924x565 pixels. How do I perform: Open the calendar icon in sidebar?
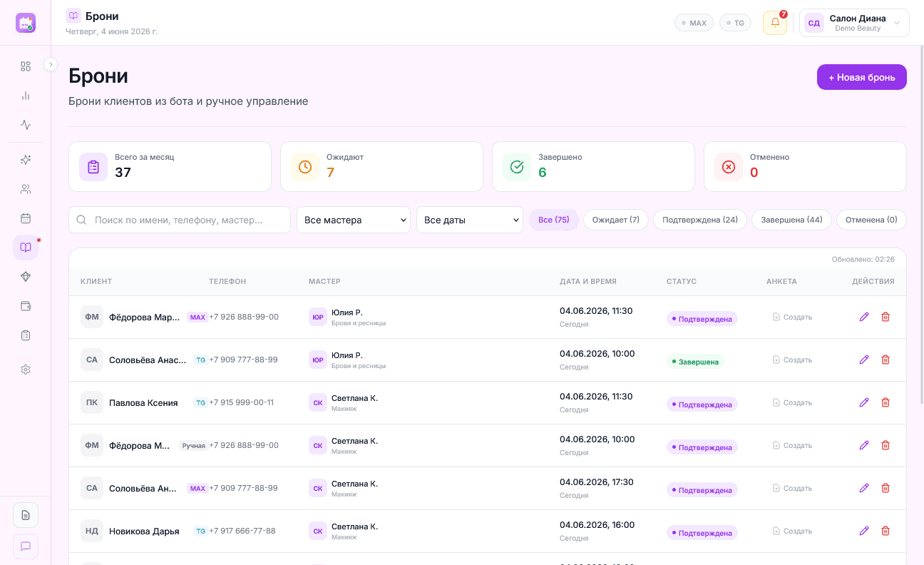click(26, 218)
